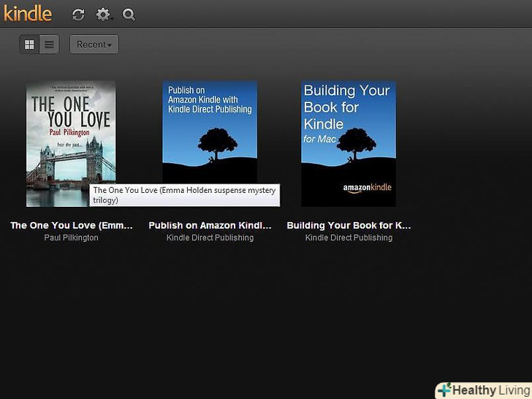Viewport: 532px width, 399px height.
Task: Open The One You Love book cover
Action: (70, 132)
